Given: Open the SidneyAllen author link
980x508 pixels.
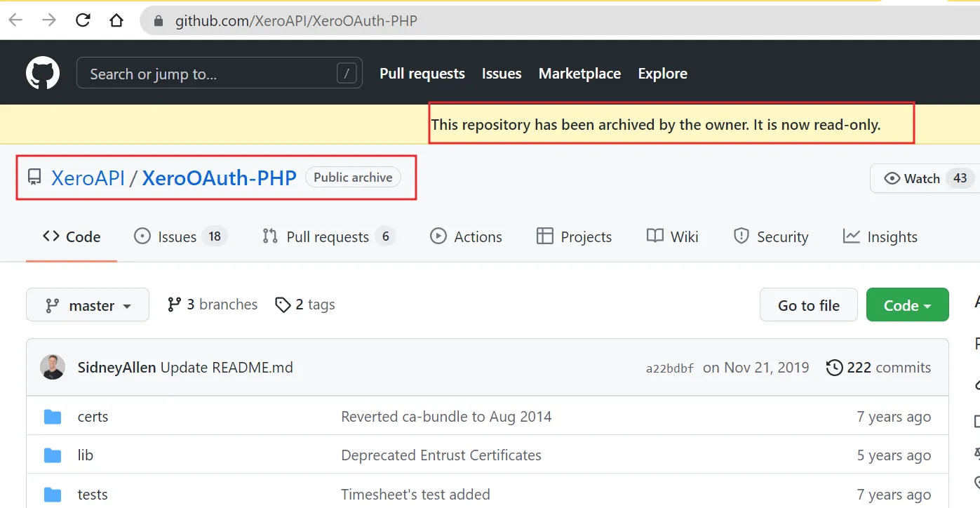Looking at the screenshot, I should 116,368.
